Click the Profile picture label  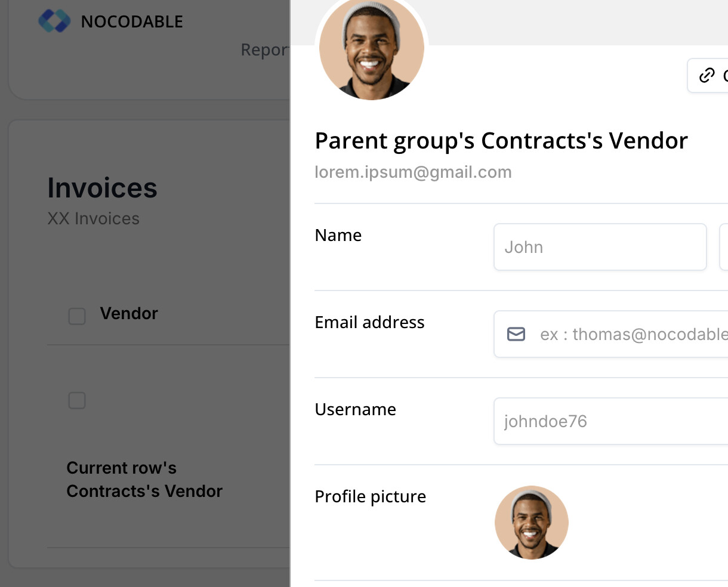[x=371, y=497]
